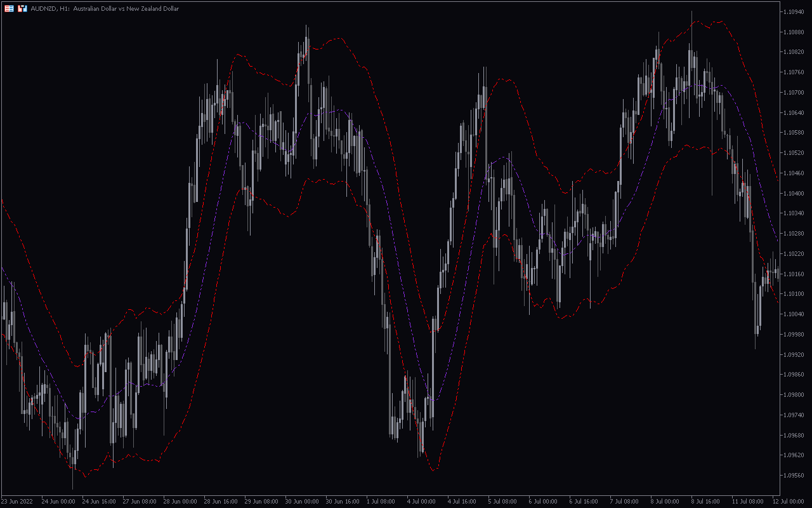Click the 1.10220 price label
The image size is (812, 508).
pyautogui.click(x=794, y=254)
